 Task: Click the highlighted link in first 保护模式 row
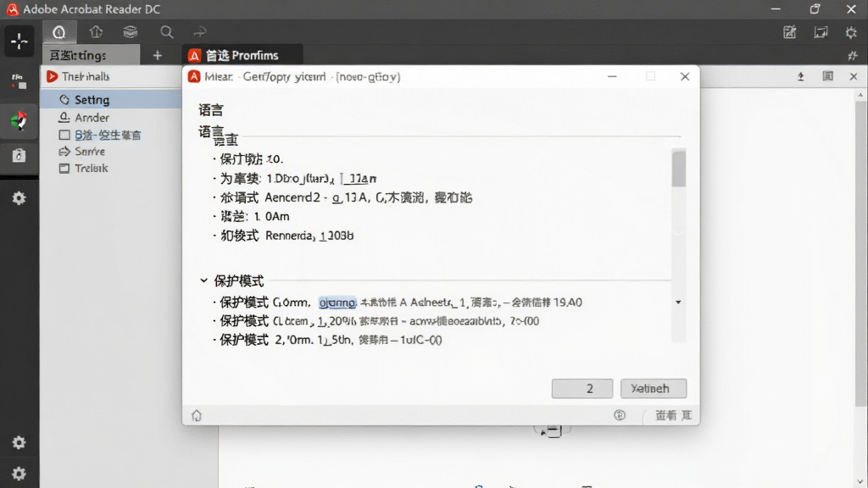coord(337,302)
